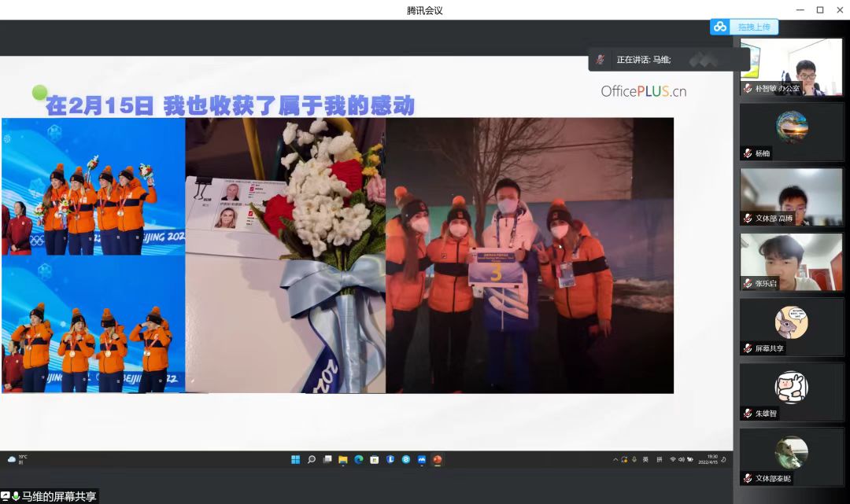Click the weather widget cloud icon
This screenshot has width=850, height=504.
pos(12,459)
